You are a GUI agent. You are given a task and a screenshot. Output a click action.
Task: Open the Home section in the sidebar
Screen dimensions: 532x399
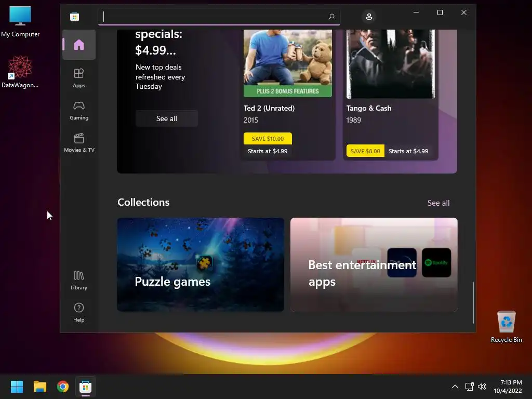(79, 45)
